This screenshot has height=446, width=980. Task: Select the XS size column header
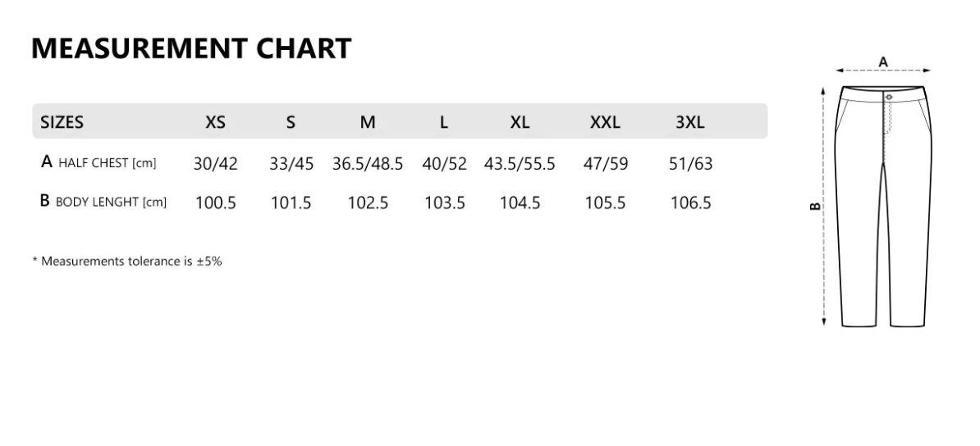(x=215, y=122)
